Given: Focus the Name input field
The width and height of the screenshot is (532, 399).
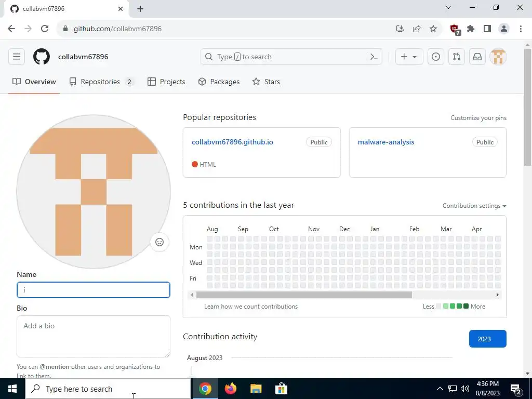Looking at the screenshot, I should pos(94,290).
